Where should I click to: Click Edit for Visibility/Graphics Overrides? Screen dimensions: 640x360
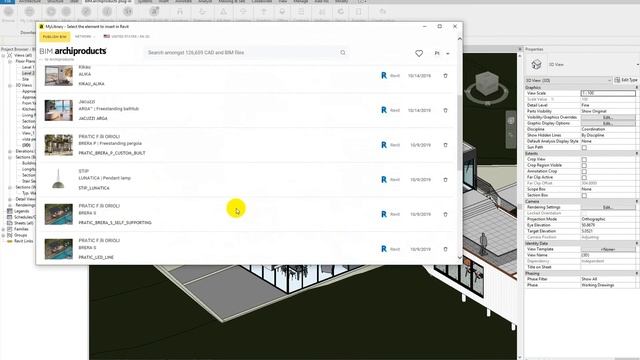(608, 117)
